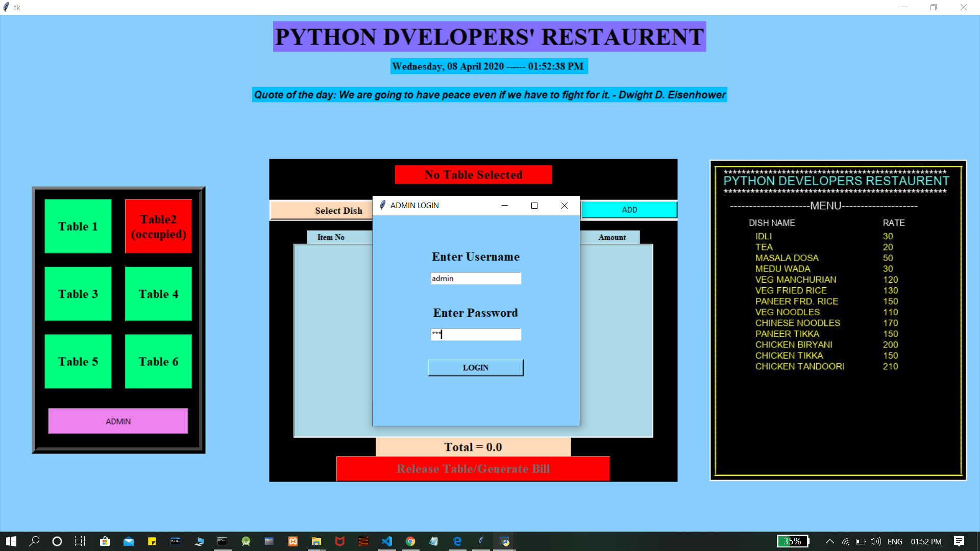
Task: Open XAMPP Control Panel from the taskbar
Action: pyautogui.click(x=292, y=541)
